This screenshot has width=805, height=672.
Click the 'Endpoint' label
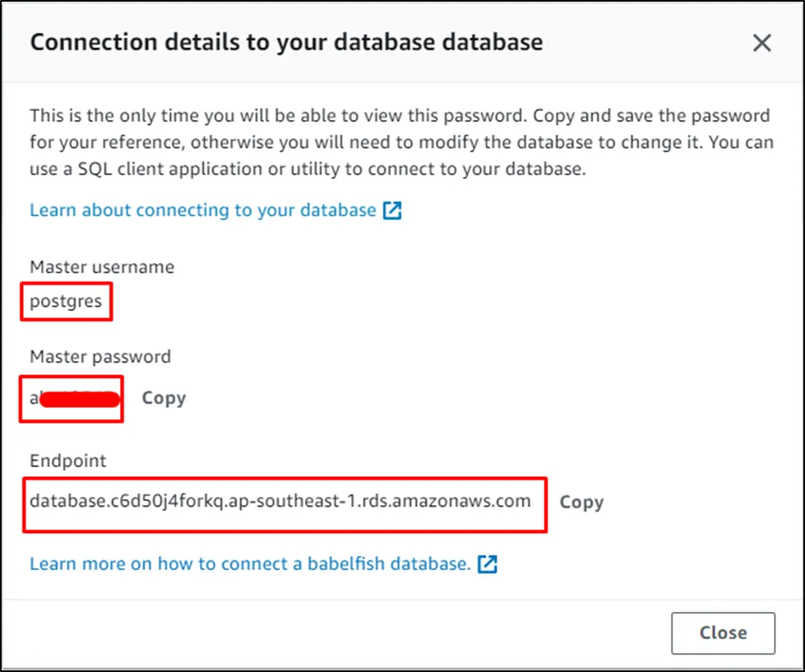pyautogui.click(x=68, y=461)
